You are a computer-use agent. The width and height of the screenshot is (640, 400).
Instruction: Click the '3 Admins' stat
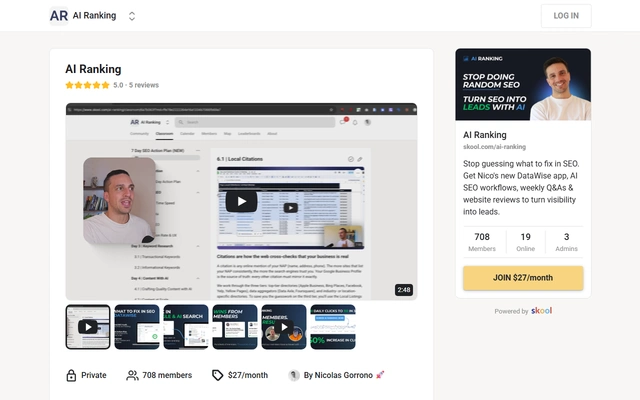pos(566,242)
